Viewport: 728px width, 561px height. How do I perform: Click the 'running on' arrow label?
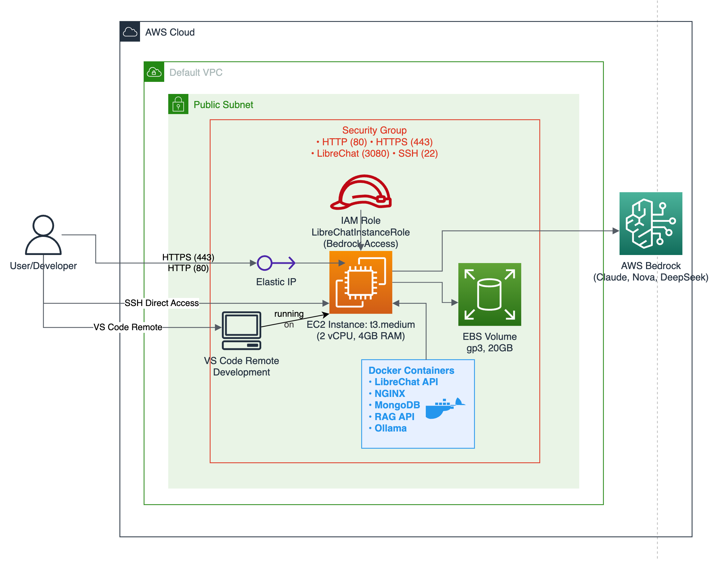point(289,319)
